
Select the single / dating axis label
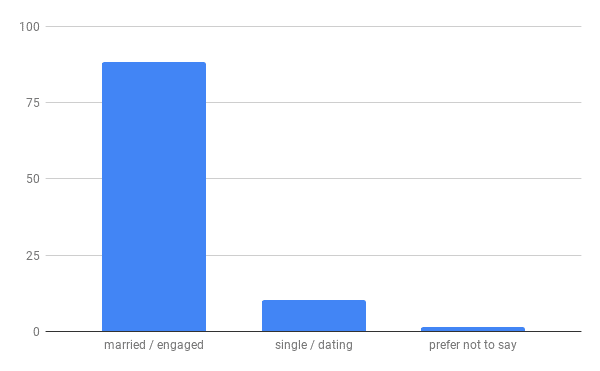(x=314, y=345)
